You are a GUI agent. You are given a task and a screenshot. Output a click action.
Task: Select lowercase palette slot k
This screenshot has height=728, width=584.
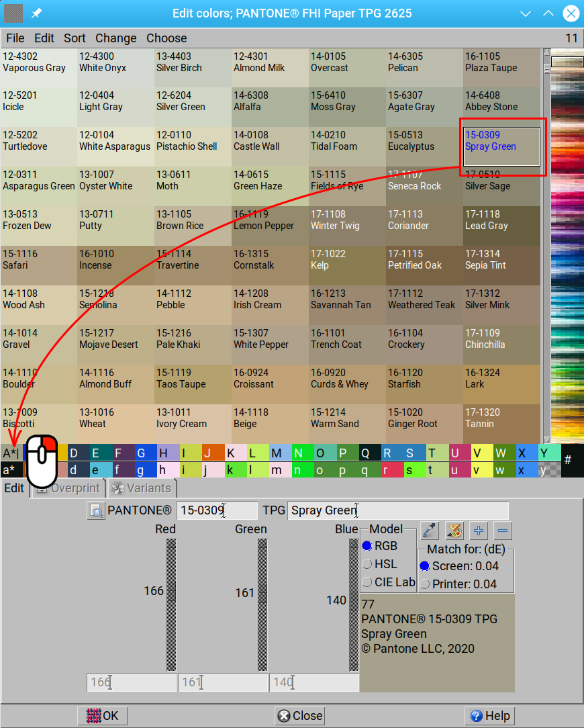pyautogui.click(x=236, y=469)
